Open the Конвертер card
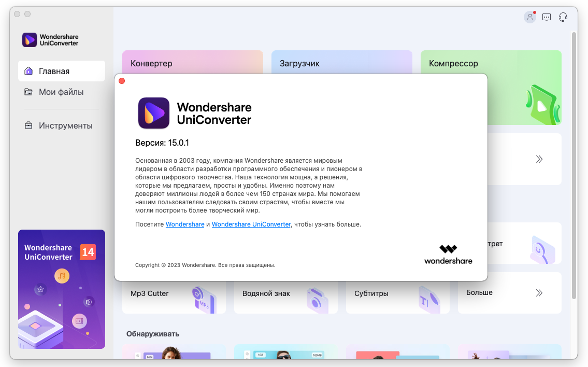Image resolution: width=588 pixels, height=367 pixels. coord(193,62)
